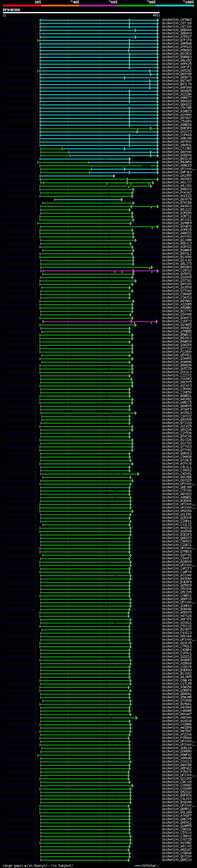197x868 pixels.
Task: Select hit label UniRef100_C7J3R2
Action: point(177,149)
